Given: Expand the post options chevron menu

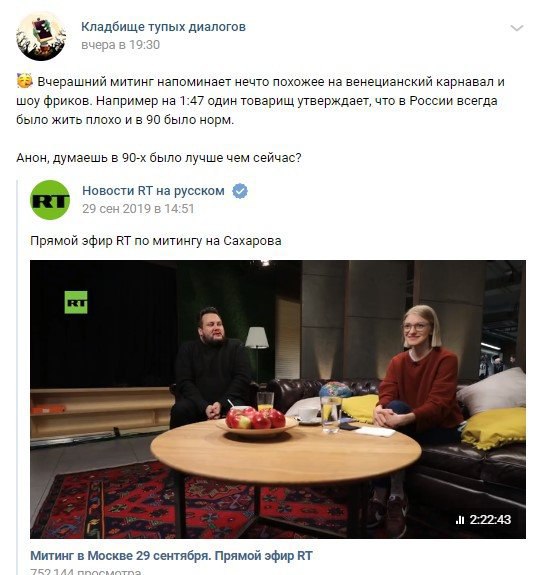Looking at the screenshot, I should [x=516, y=28].
